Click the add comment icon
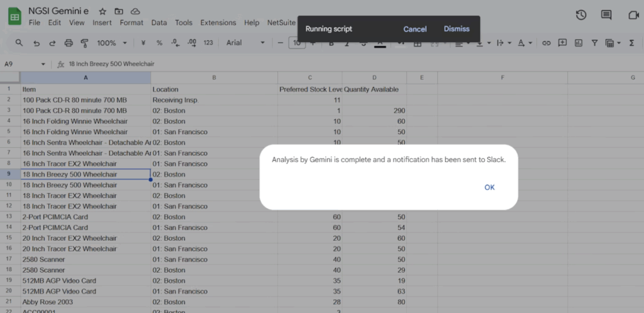Image resolution: width=644 pixels, height=313 pixels. pos(562,43)
